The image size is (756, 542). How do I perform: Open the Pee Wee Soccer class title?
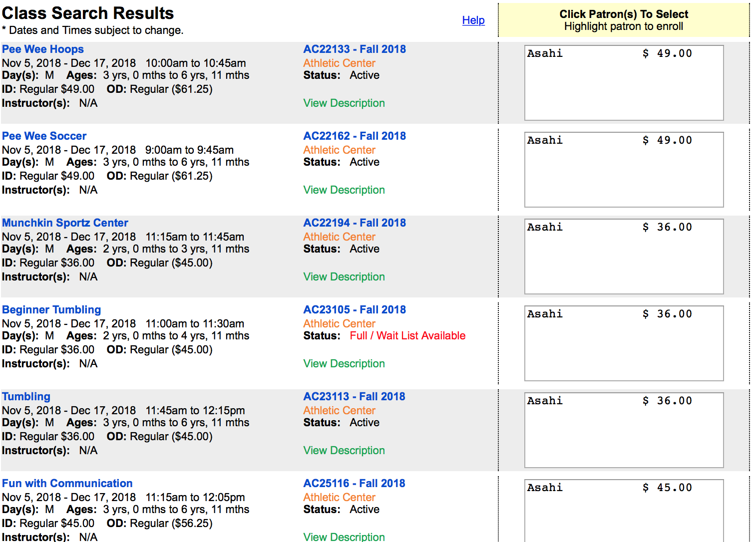[44, 136]
